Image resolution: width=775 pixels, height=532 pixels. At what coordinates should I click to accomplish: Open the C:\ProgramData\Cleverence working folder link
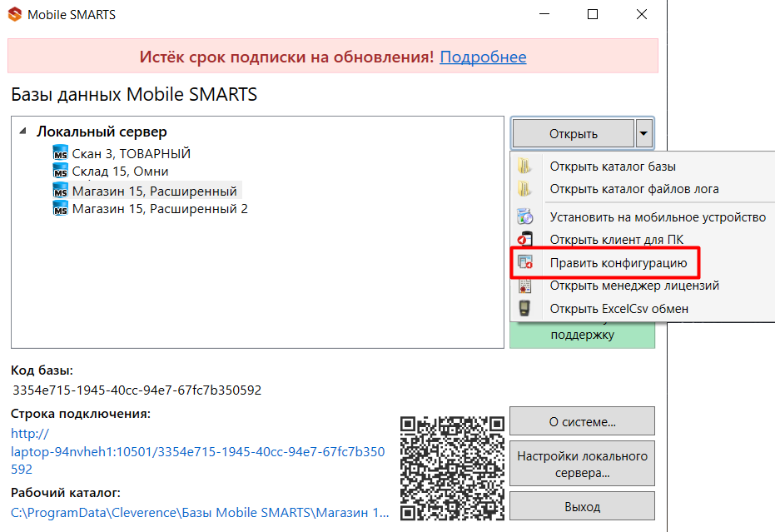click(200, 513)
